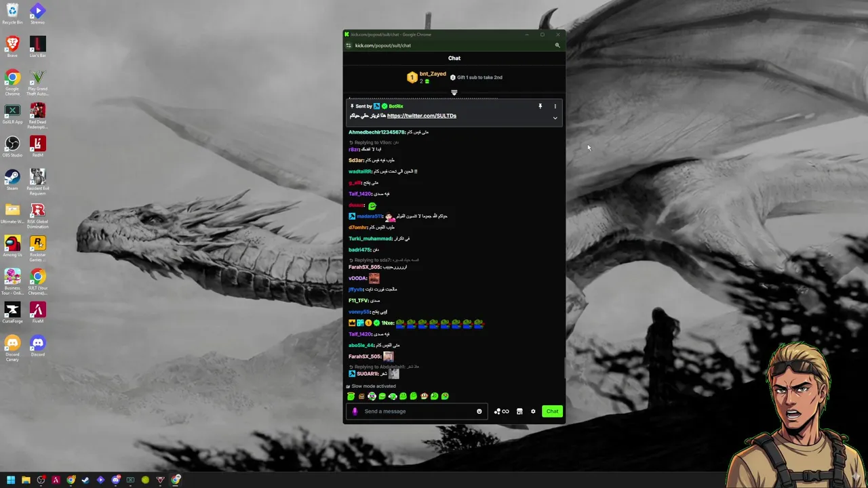The image size is (868, 488).
Task: Click username Ahmedbechir12345678 in chat
Action: click(x=377, y=132)
